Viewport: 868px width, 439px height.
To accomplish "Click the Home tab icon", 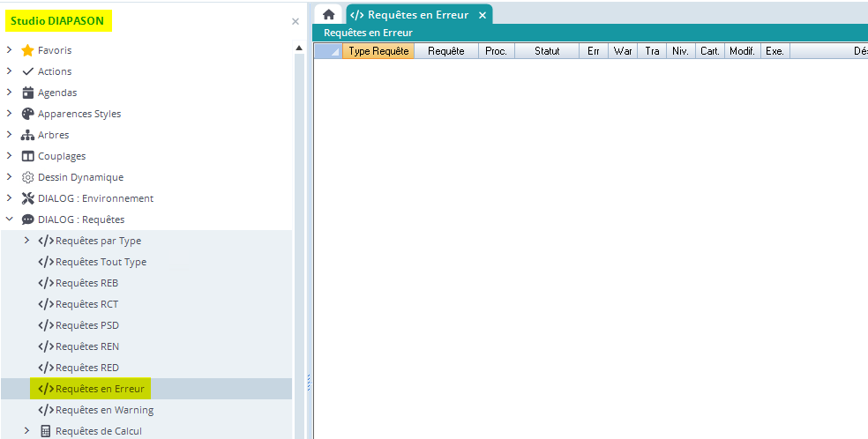I will tap(328, 15).
